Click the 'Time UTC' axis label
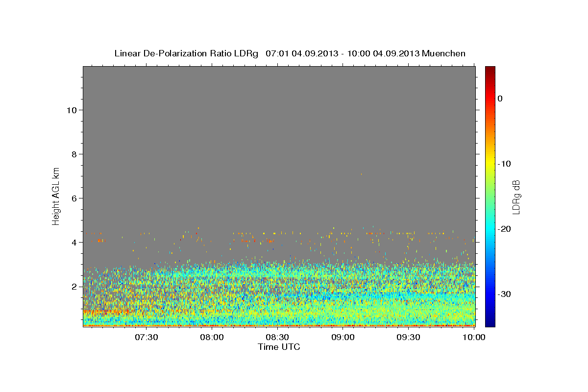This screenshot has width=588, height=392. [x=279, y=347]
